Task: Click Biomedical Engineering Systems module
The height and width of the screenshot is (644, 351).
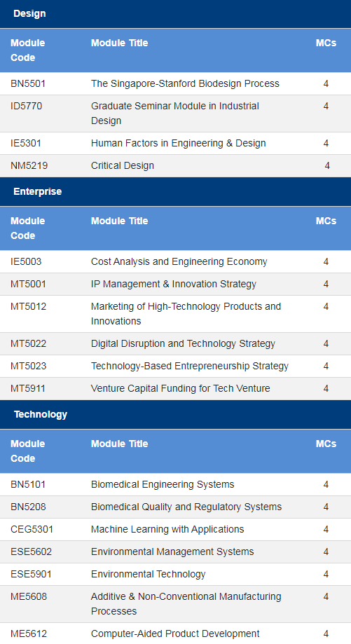Action: (163, 485)
